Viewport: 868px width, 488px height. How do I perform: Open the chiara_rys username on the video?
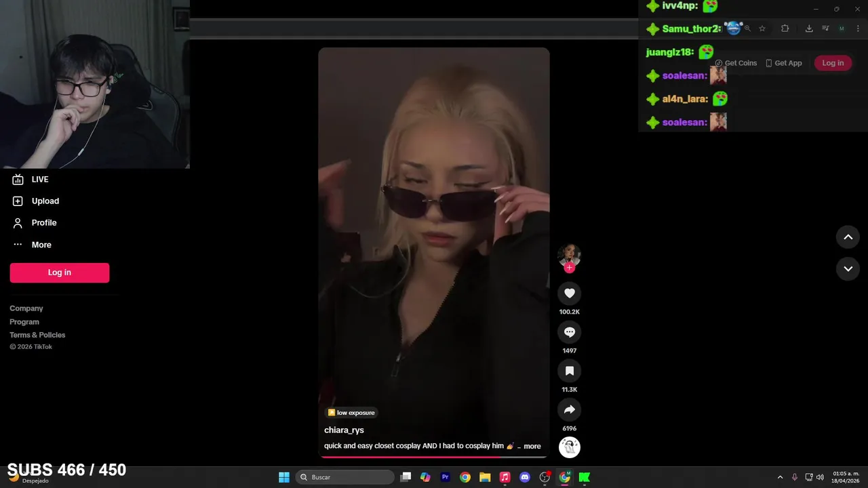[344, 430]
